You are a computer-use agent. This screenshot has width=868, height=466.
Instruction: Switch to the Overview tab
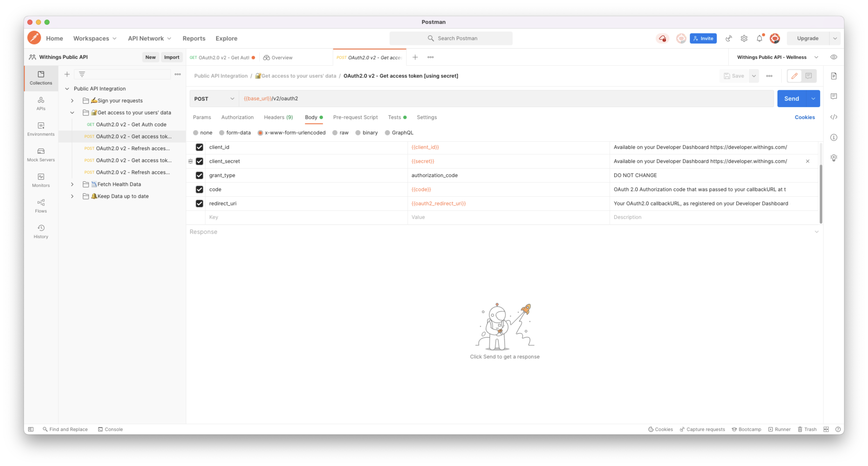pos(282,57)
